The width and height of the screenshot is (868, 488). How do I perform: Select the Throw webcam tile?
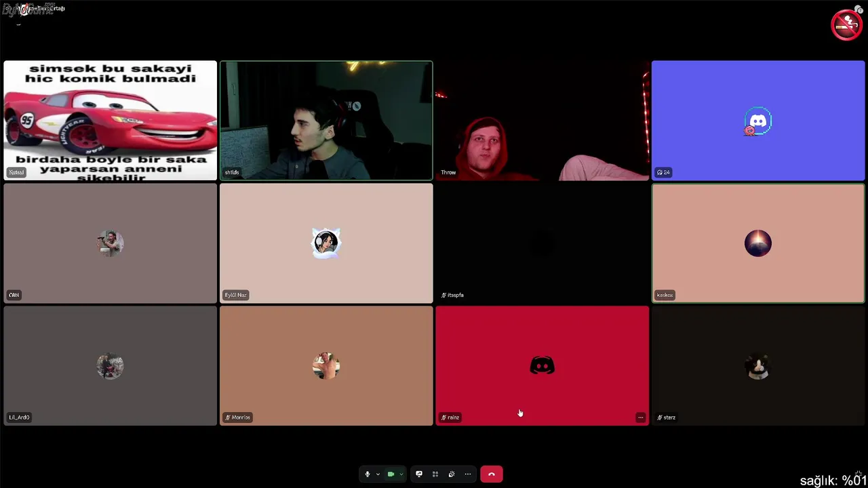[542, 121]
